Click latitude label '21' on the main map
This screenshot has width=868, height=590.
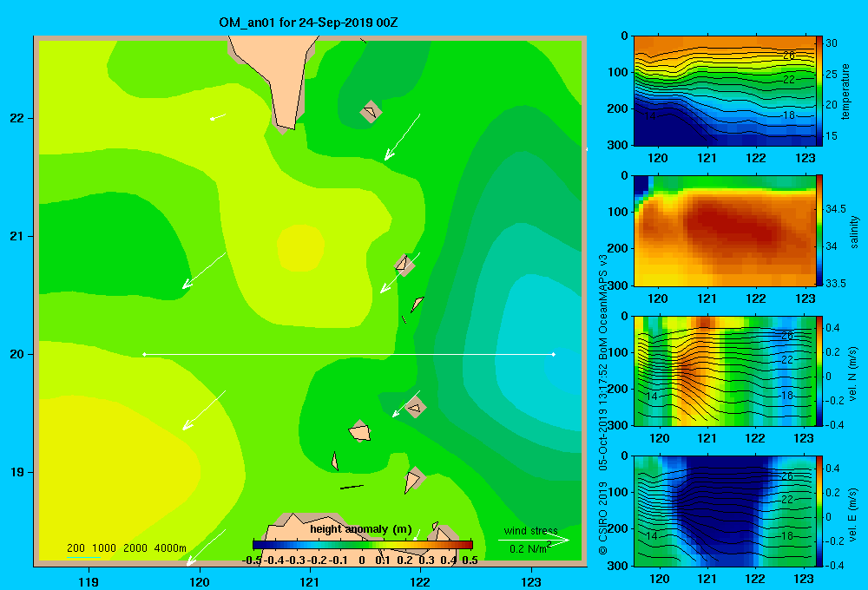point(17,236)
